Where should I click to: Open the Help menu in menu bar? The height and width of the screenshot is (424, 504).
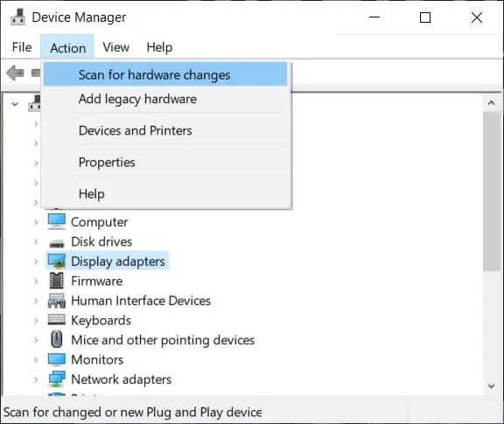coord(159,47)
